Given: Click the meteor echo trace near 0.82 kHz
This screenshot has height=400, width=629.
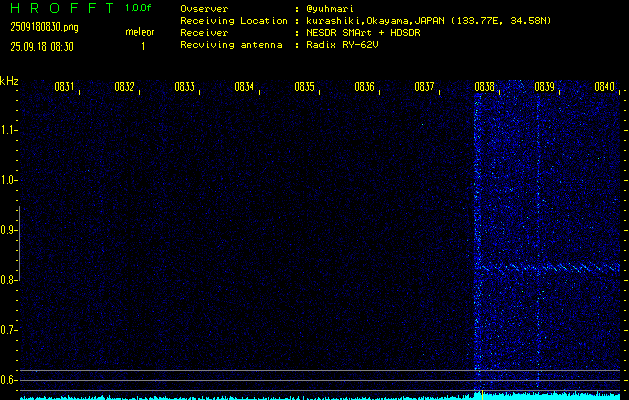Looking at the screenshot, I should pyautogui.click(x=549, y=268).
